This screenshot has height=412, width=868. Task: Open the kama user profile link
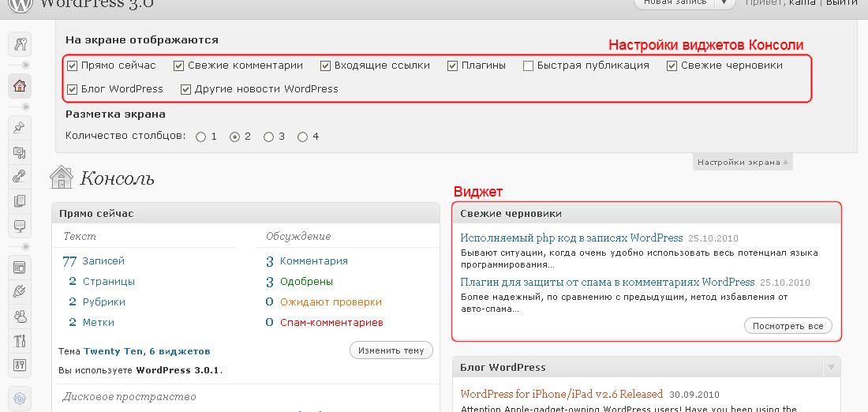click(804, 3)
